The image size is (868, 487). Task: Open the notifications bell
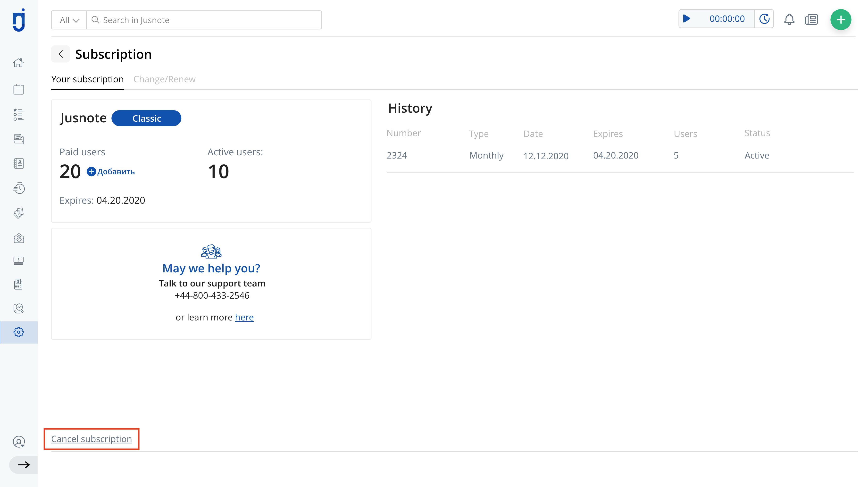click(789, 19)
